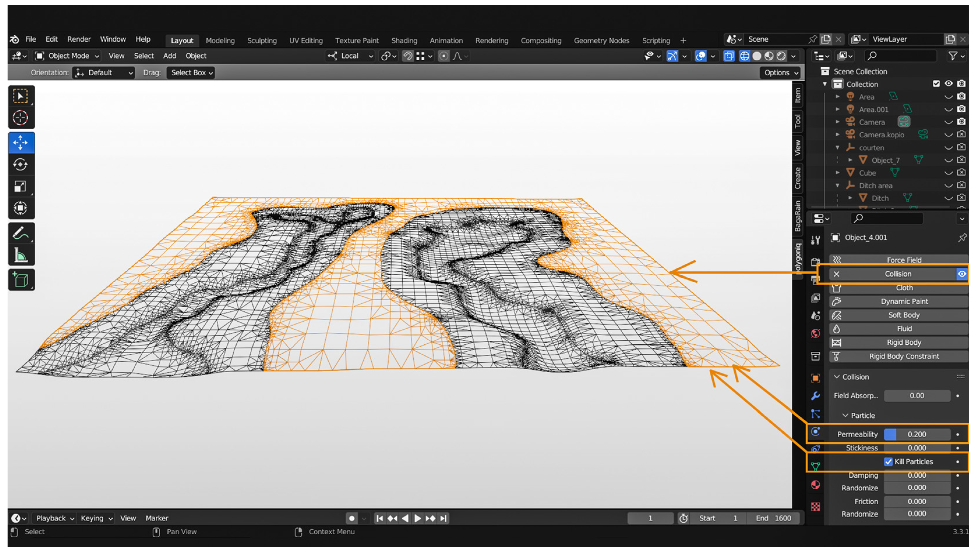Open the Select Box drag dropdown
The width and height of the screenshot is (978, 560).
tap(191, 73)
